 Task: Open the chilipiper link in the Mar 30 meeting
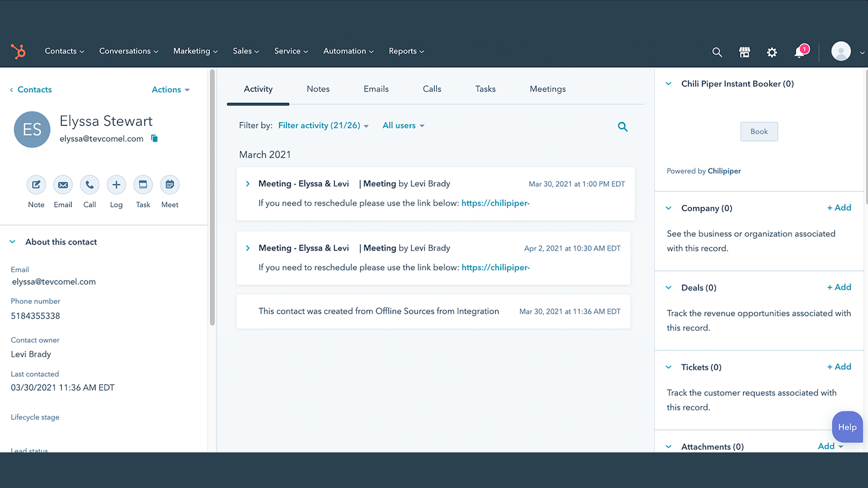495,203
